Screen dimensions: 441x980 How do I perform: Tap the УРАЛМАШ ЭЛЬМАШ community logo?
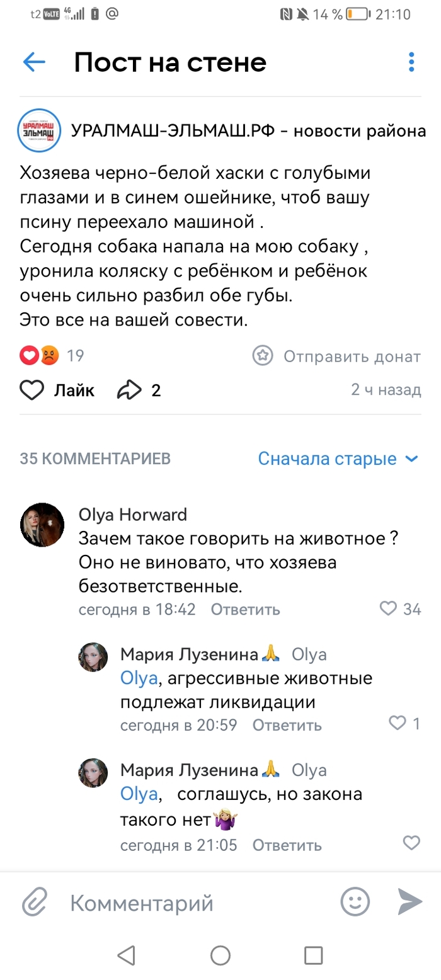tap(39, 131)
